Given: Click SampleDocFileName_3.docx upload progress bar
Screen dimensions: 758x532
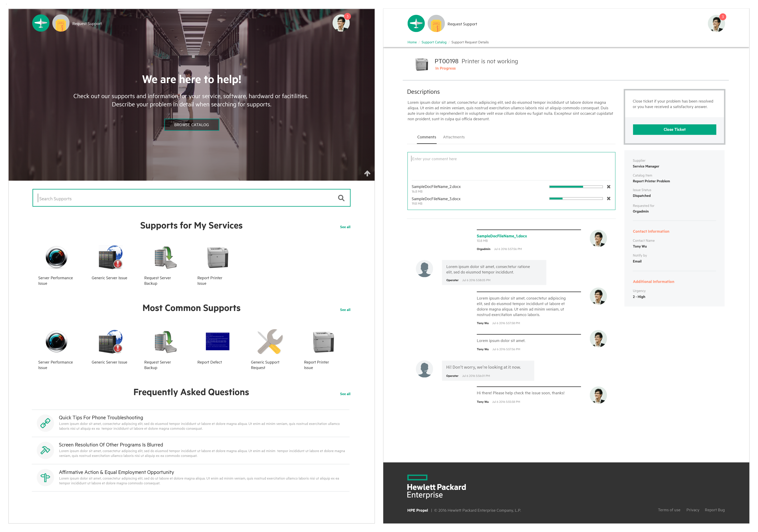Looking at the screenshot, I should click(x=576, y=199).
